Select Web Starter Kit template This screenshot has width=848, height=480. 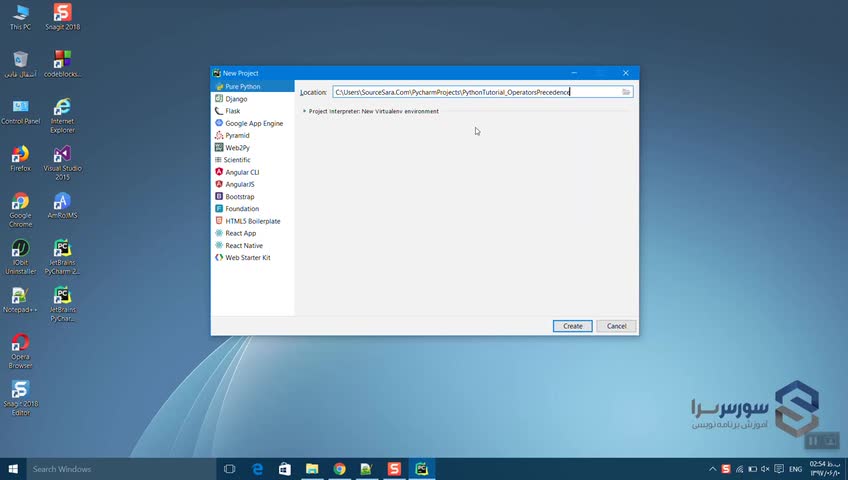pyautogui.click(x=247, y=258)
